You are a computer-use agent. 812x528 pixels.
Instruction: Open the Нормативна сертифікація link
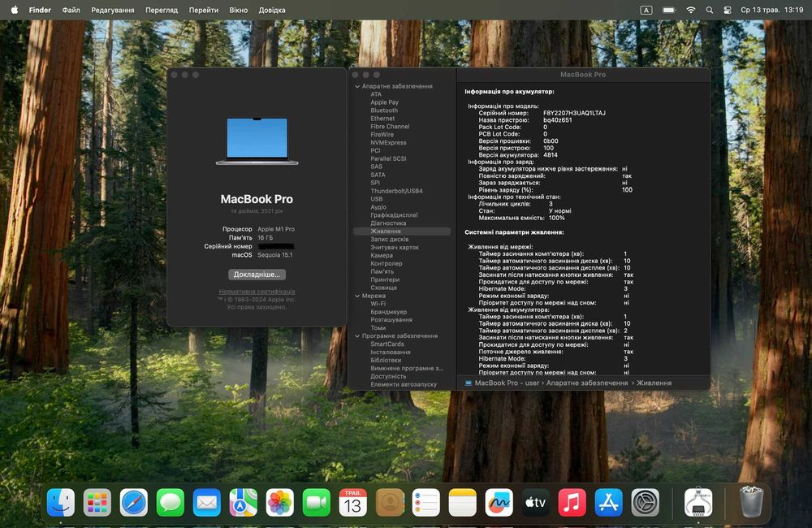(257, 292)
